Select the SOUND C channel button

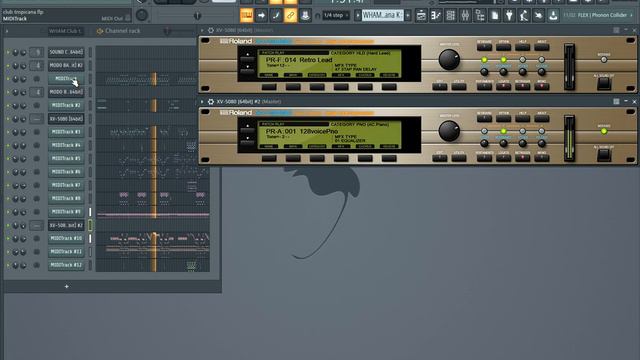[x=66, y=52]
